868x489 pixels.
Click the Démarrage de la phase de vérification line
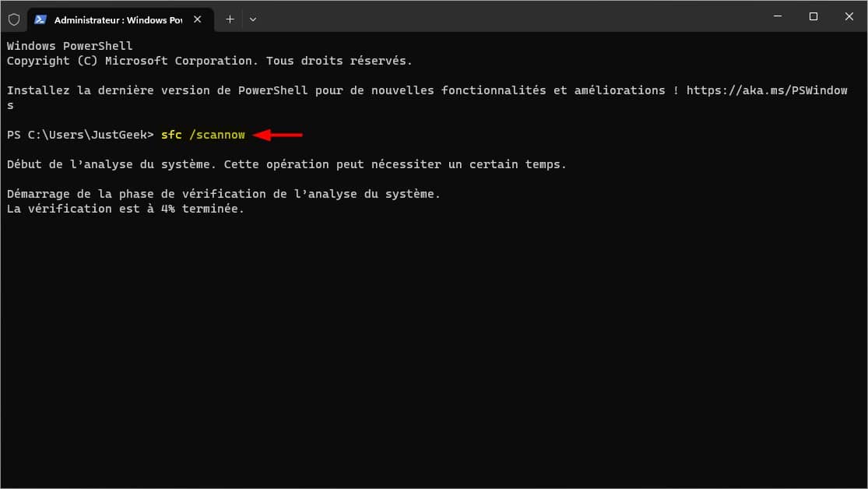pyautogui.click(x=223, y=194)
